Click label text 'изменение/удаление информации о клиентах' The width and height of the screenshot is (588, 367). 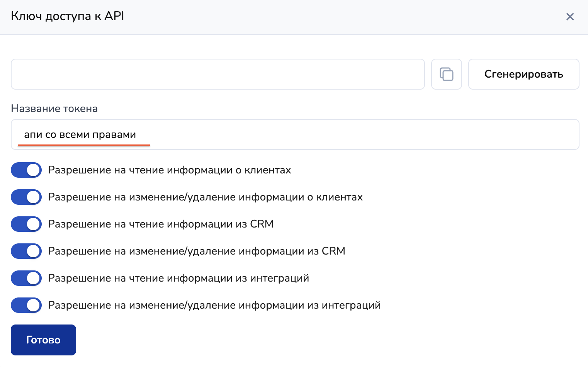coord(246,197)
